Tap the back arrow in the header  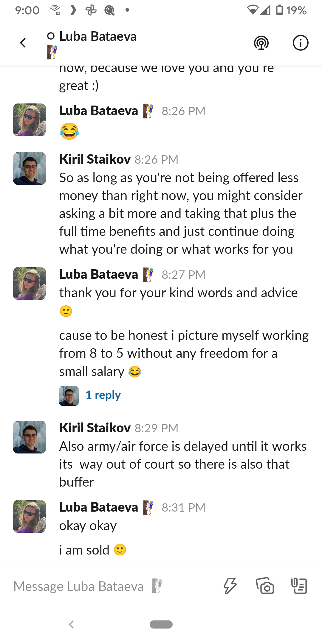click(23, 43)
